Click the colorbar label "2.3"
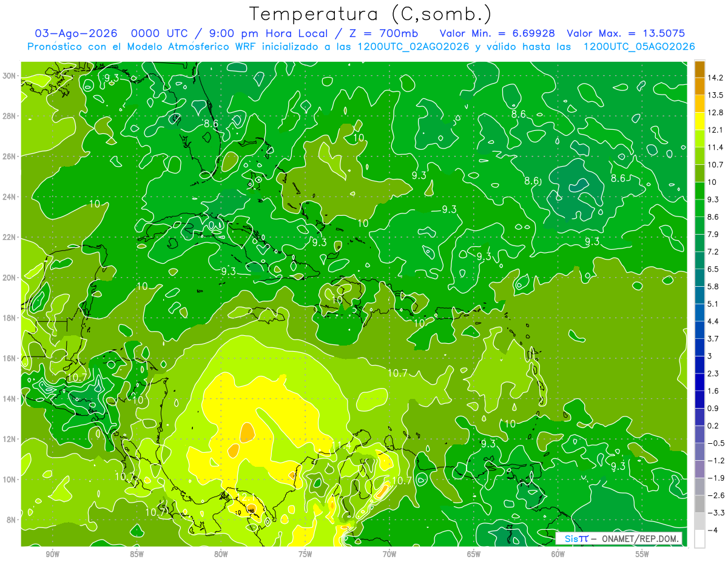The height and width of the screenshot is (562, 728). pyautogui.click(x=713, y=373)
